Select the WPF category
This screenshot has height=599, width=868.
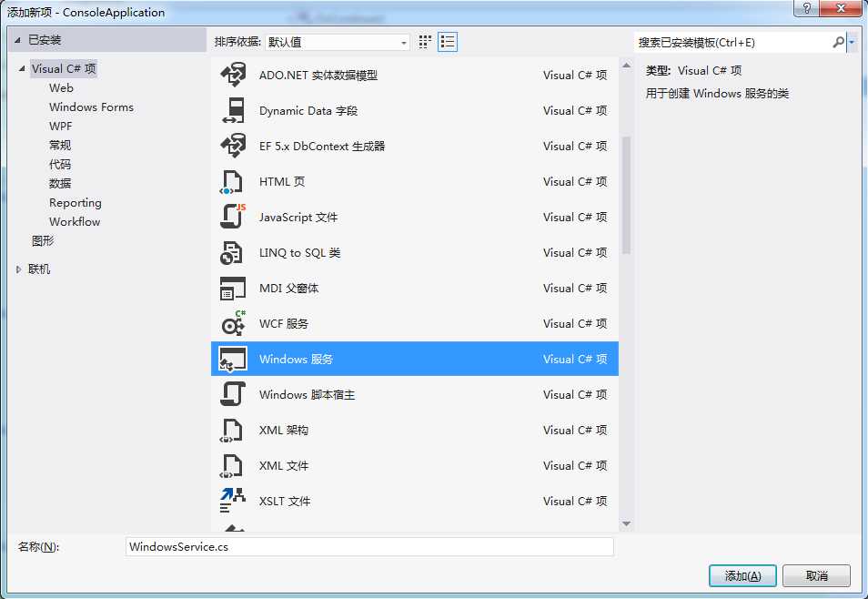60,126
